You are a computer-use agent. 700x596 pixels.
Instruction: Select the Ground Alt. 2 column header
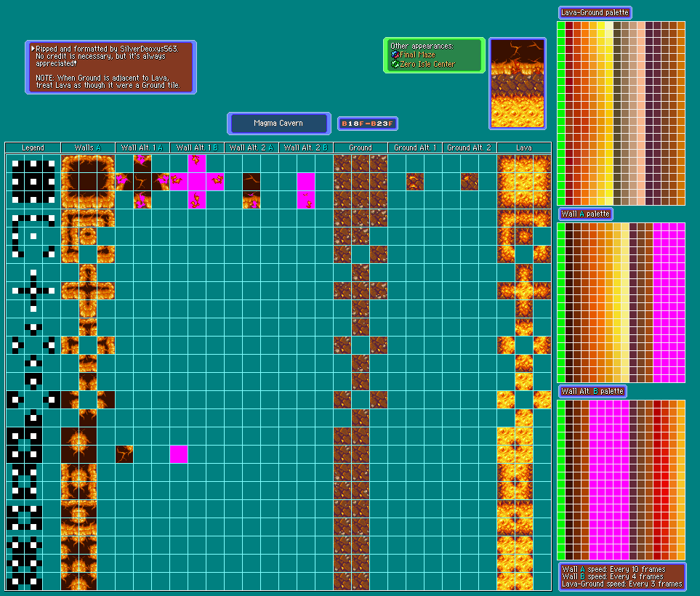click(x=469, y=148)
